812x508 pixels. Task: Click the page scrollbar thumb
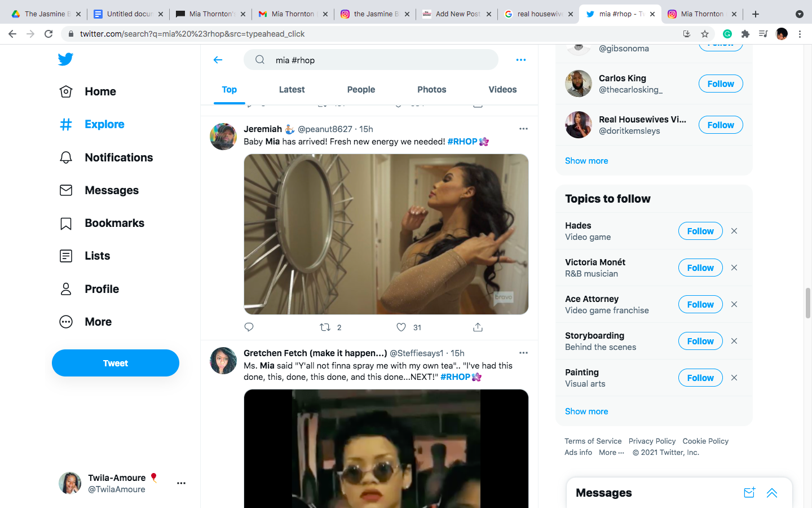point(807,303)
